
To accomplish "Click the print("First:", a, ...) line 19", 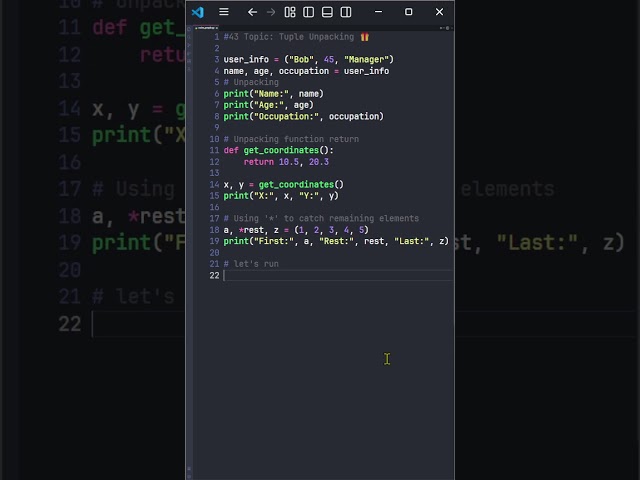I will coord(336,241).
